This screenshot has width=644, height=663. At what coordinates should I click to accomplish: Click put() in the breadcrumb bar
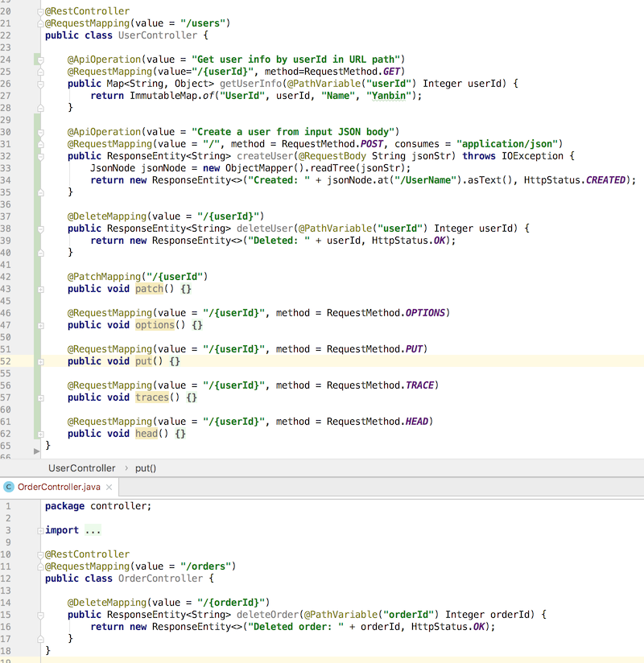click(x=147, y=467)
